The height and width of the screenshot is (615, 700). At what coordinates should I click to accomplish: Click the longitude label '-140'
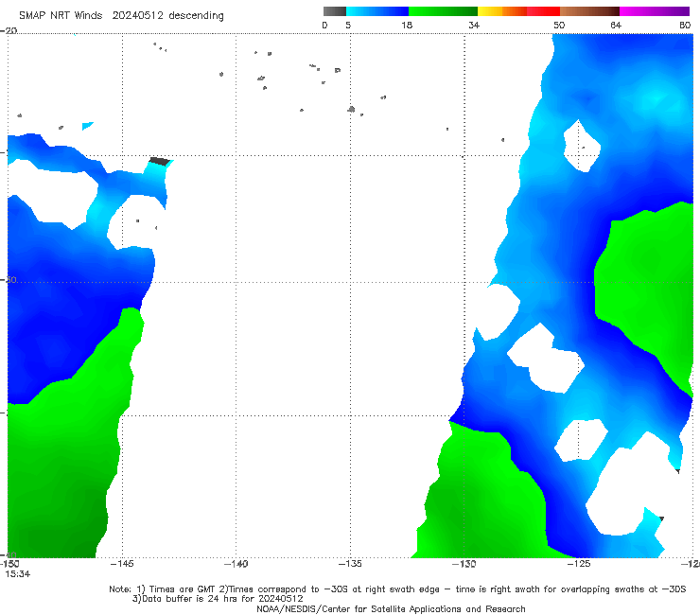236,564
